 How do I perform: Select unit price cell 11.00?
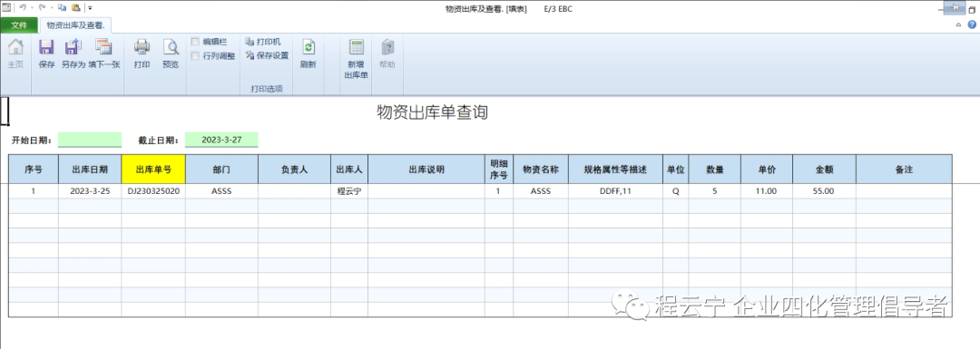pos(767,191)
